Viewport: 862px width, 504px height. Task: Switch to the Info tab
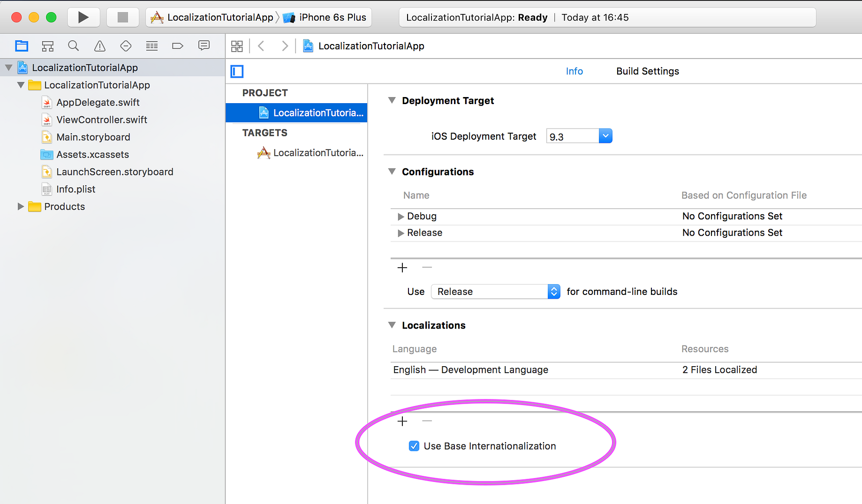point(574,71)
